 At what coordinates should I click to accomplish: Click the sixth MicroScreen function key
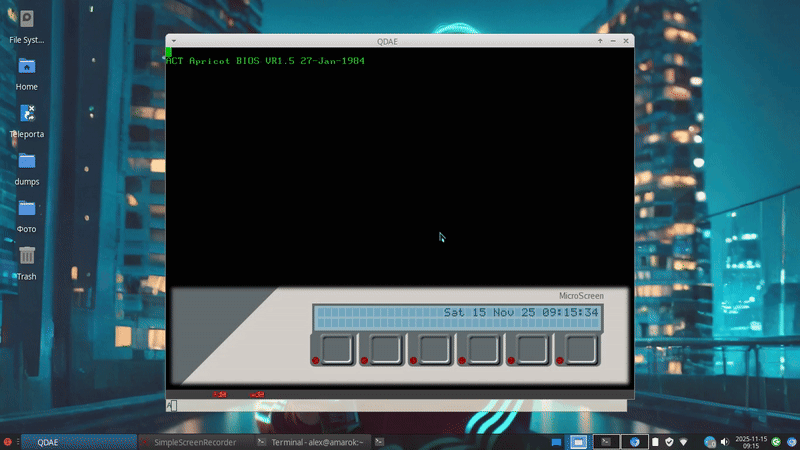click(x=581, y=349)
